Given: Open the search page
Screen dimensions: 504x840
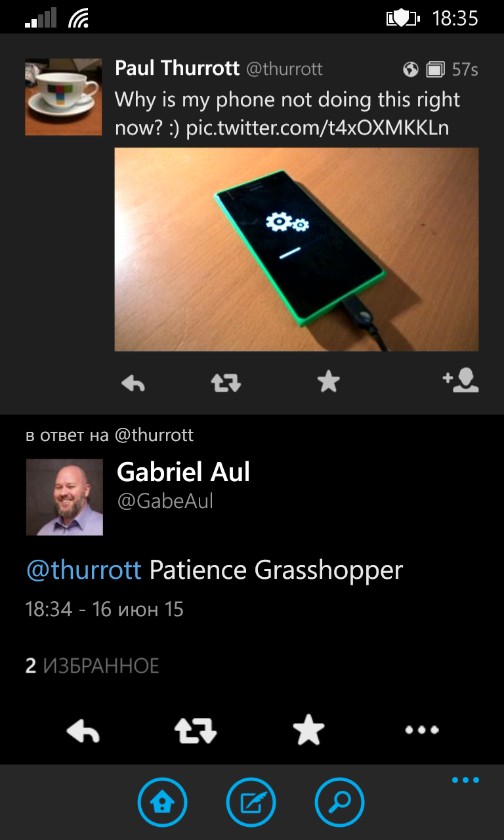Looking at the screenshot, I should pos(340,802).
